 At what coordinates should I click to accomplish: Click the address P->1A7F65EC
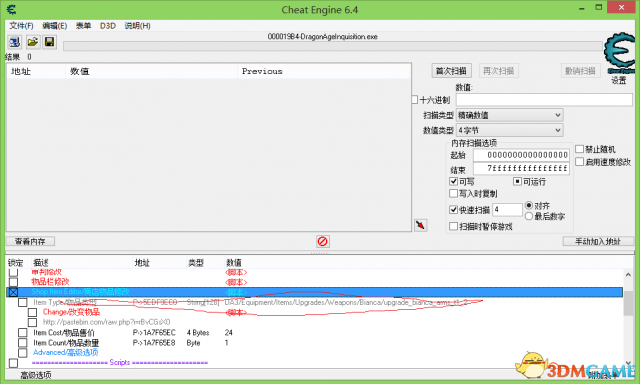[x=154, y=333]
